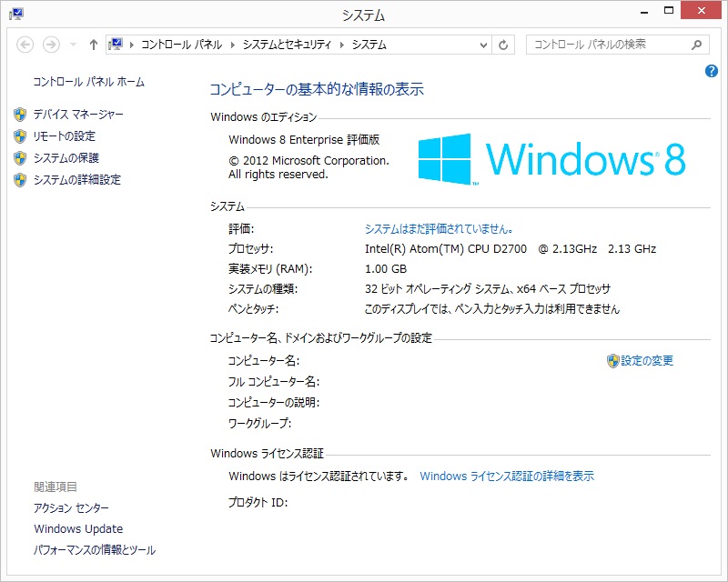Screen dimensions: 728x582
Task: Select コントロール パネル in the breadcrumb
Action: (x=181, y=45)
